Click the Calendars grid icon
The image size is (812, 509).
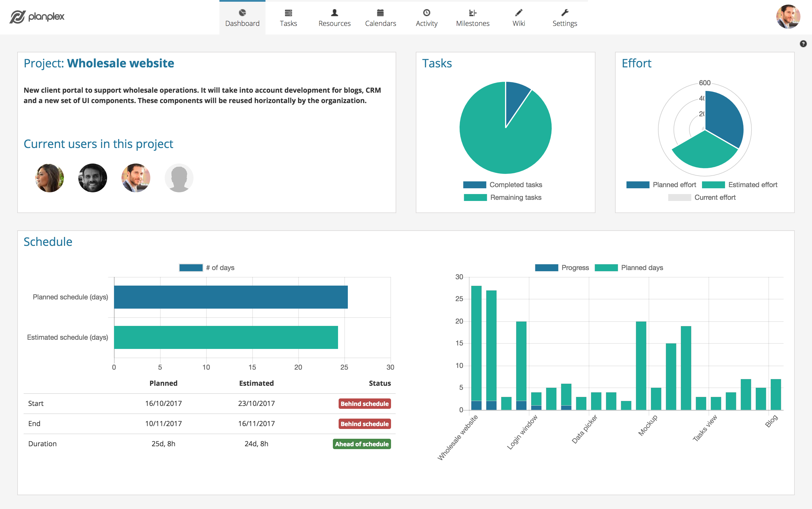coord(380,13)
